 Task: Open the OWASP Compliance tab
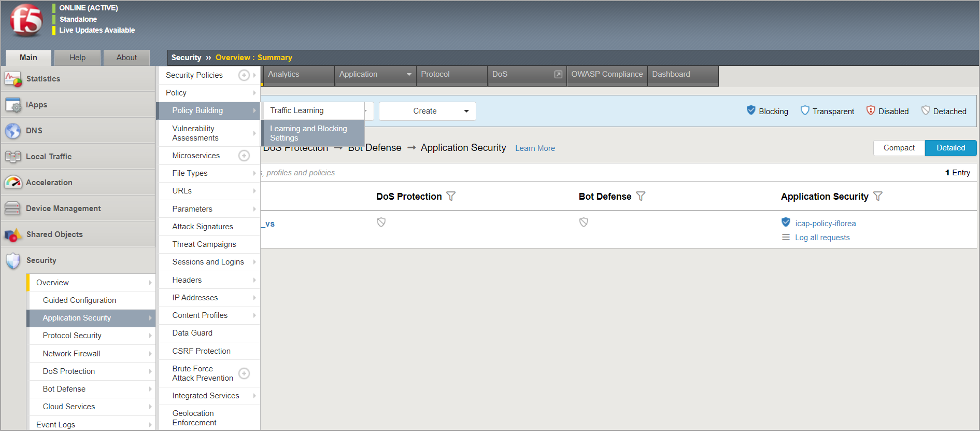pos(606,74)
